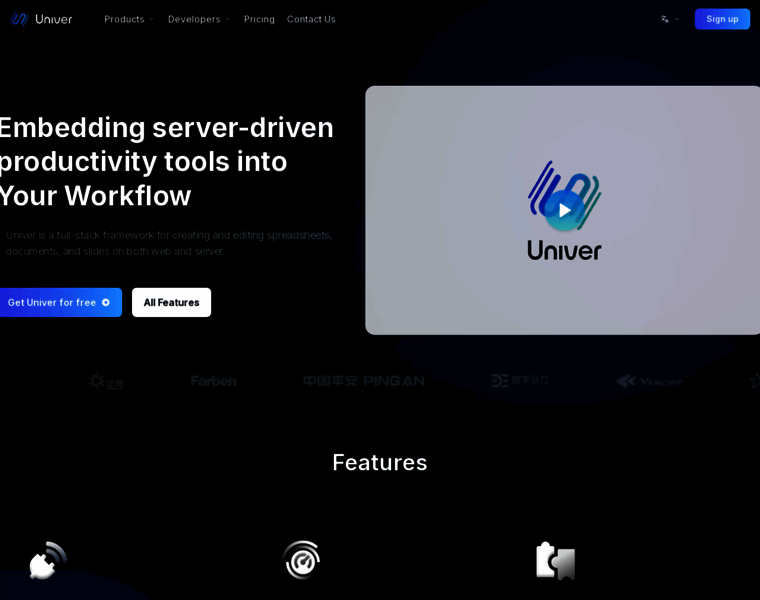The width and height of the screenshot is (760, 600).
Task: Click the plug connection feature icon
Action: click(48, 561)
